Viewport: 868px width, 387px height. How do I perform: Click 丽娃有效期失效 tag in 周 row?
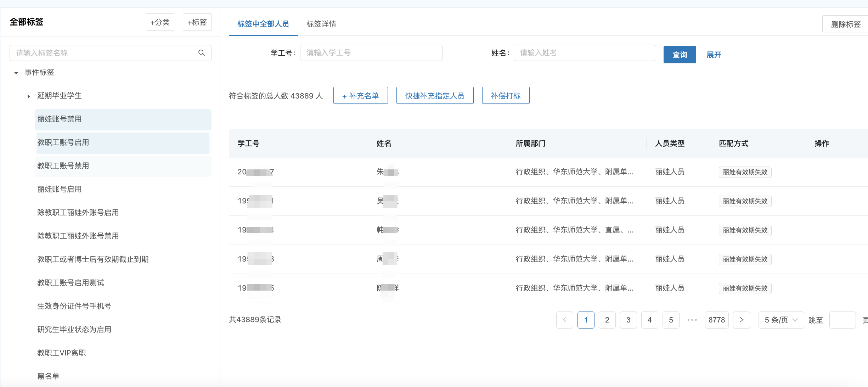tap(745, 259)
